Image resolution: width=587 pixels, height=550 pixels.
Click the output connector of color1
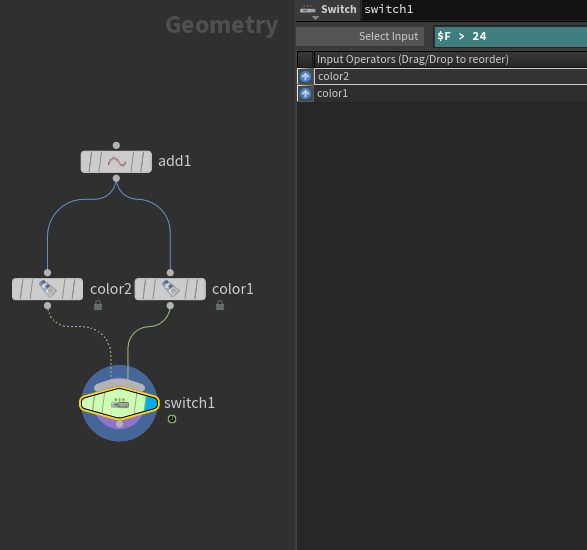(170, 306)
